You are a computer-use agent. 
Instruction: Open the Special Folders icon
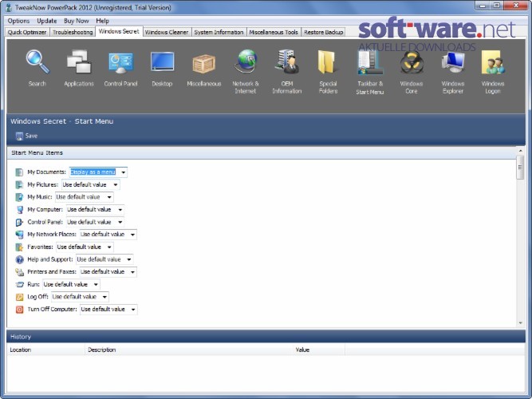click(x=327, y=61)
